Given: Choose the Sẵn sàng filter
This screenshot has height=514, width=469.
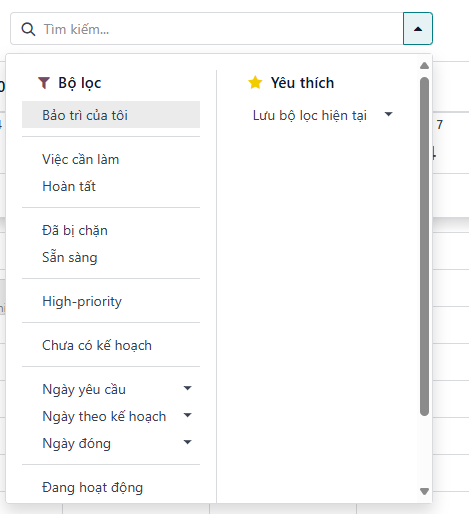Looking at the screenshot, I should (x=111, y=257).
